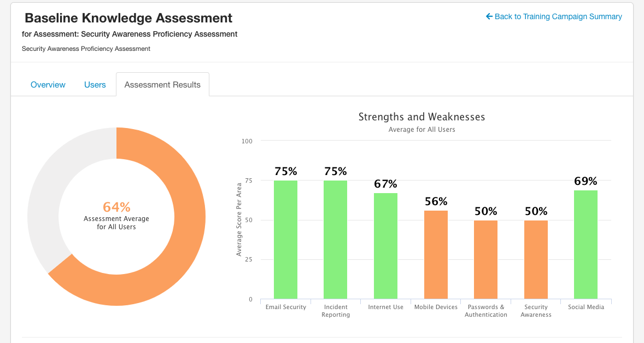This screenshot has width=644, height=343.
Task: Go back to Training Campaign Summary
Action: pyautogui.click(x=558, y=17)
